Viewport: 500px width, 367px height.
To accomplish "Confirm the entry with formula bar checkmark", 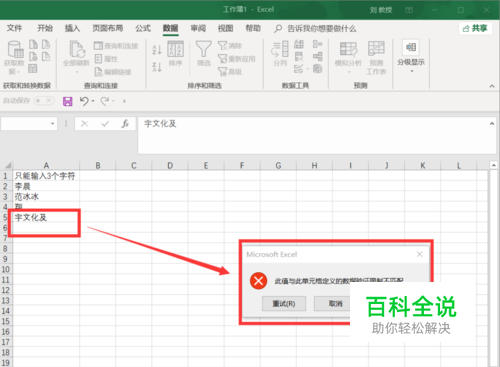I will click(x=105, y=124).
